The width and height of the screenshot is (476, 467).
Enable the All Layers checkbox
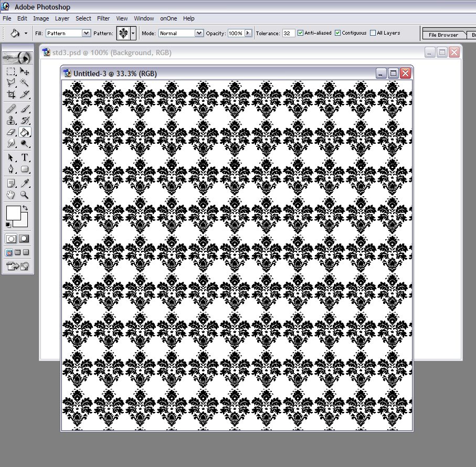click(x=373, y=33)
